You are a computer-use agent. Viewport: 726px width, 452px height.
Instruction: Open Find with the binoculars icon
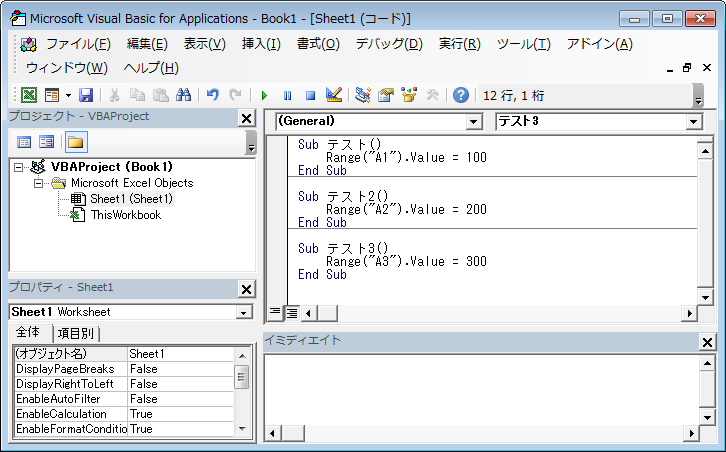183,95
